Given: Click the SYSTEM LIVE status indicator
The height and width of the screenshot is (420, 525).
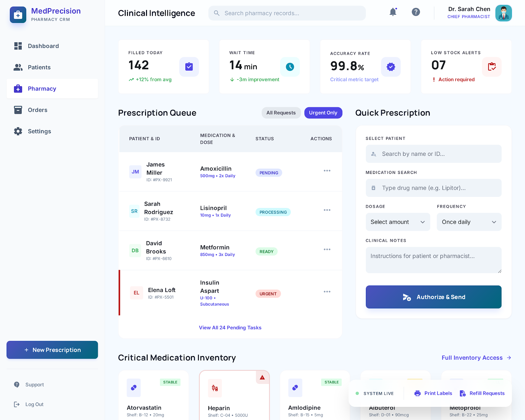Looking at the screenshot, I should (x=357, y=393).
